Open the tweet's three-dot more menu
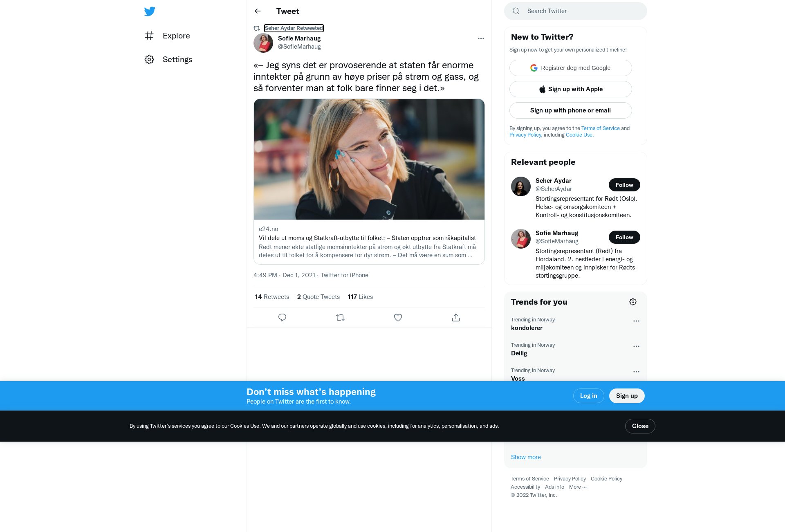 tap(481, 38)
